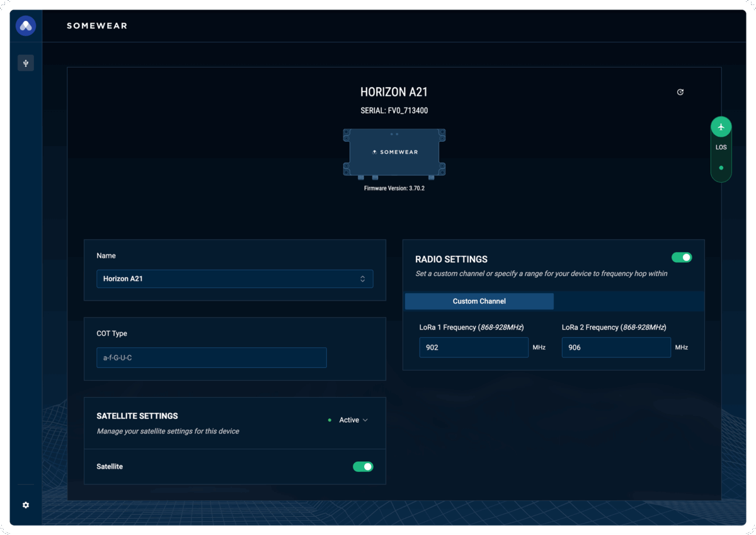Click the empty tab next to Custom Channel
The image size is (756, 535).
629,301
